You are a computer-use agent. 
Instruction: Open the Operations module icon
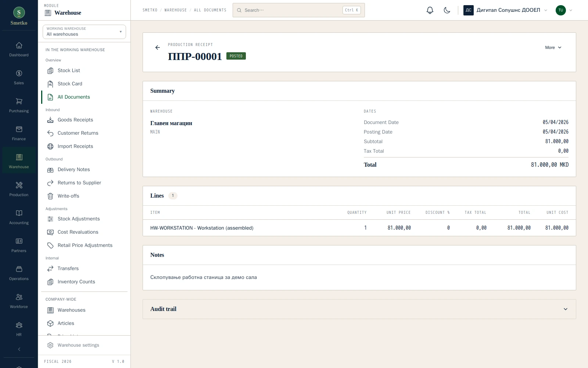point(19,269)
